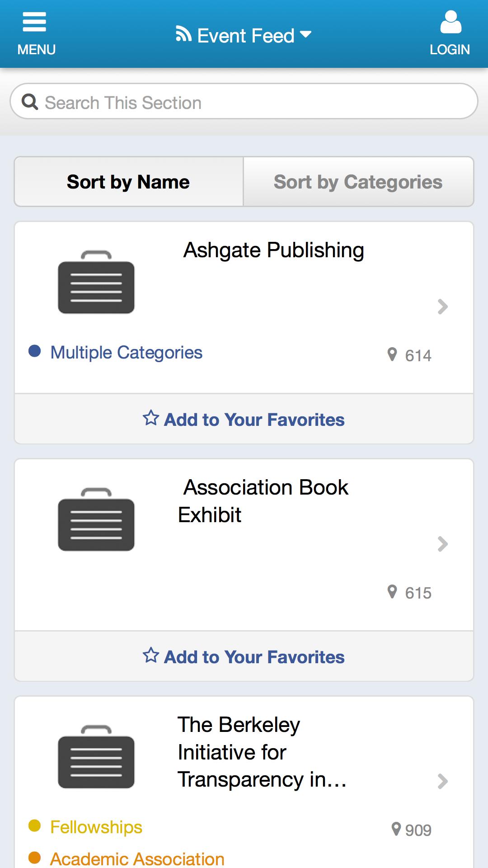This screenshot has width=488, height=868.
Task: Open the Multiple Categories link
Action: tap(126, 353)
